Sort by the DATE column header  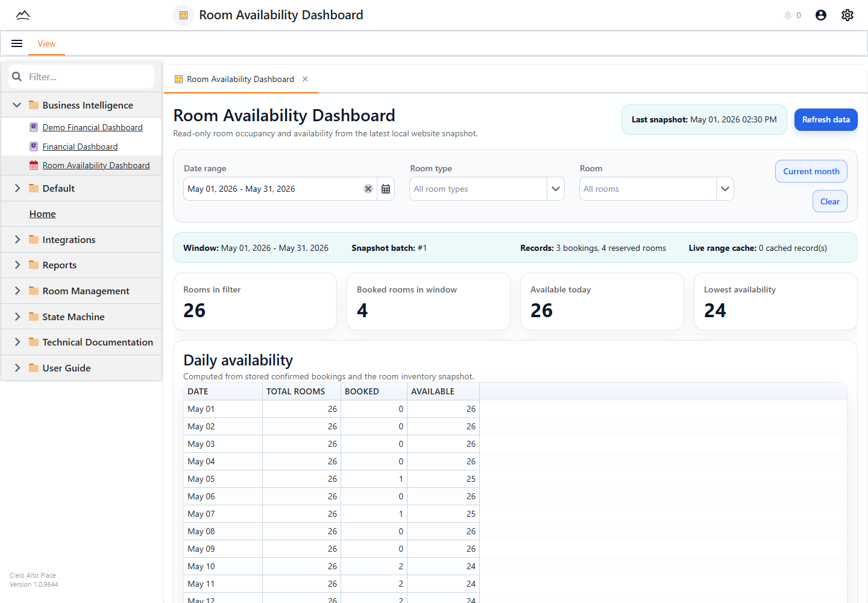tap(223, 391)
